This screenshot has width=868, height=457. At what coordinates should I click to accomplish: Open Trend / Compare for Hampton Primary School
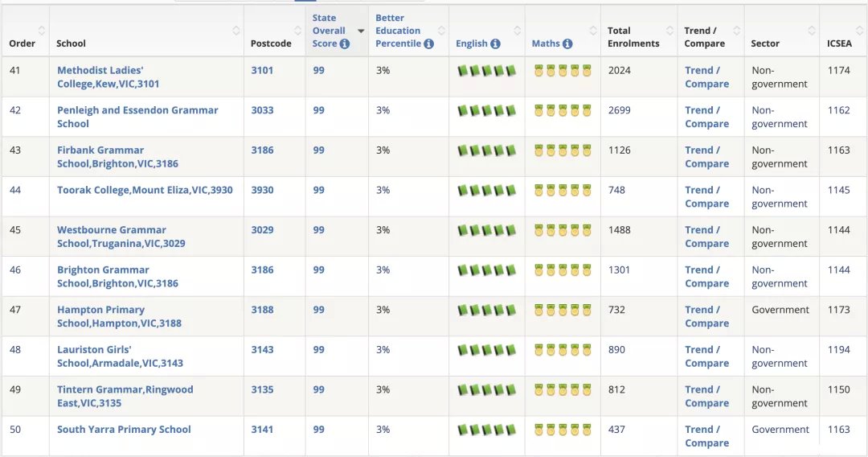click(707, 316)
